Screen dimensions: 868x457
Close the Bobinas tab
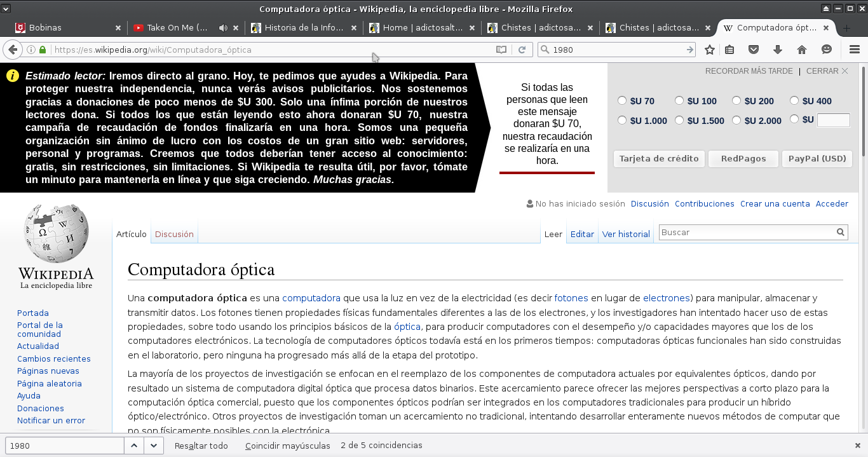coord(118,28)
